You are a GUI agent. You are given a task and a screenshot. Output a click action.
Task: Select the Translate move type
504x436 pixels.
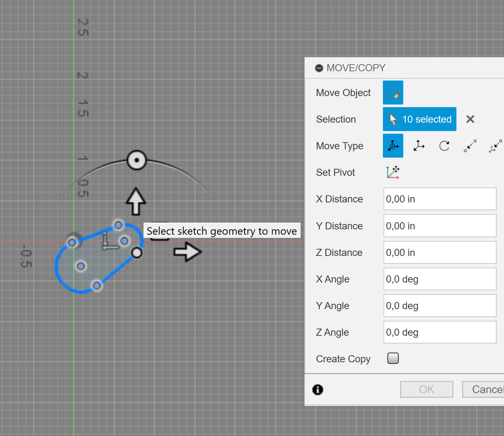[x=419, y=146]
